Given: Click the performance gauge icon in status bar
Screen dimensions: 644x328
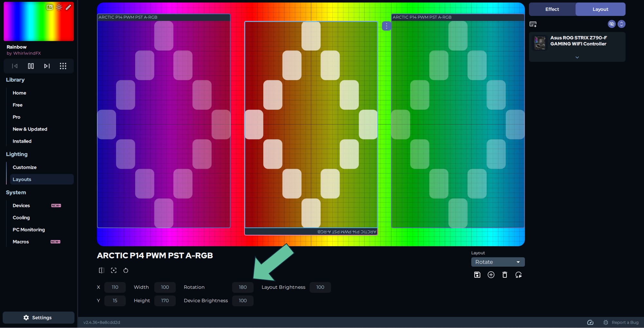Looking at the screenshot, I should click(590, 322).
